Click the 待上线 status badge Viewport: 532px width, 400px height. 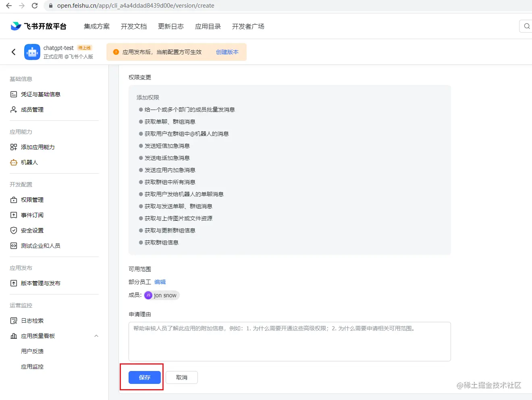(85, 48)
